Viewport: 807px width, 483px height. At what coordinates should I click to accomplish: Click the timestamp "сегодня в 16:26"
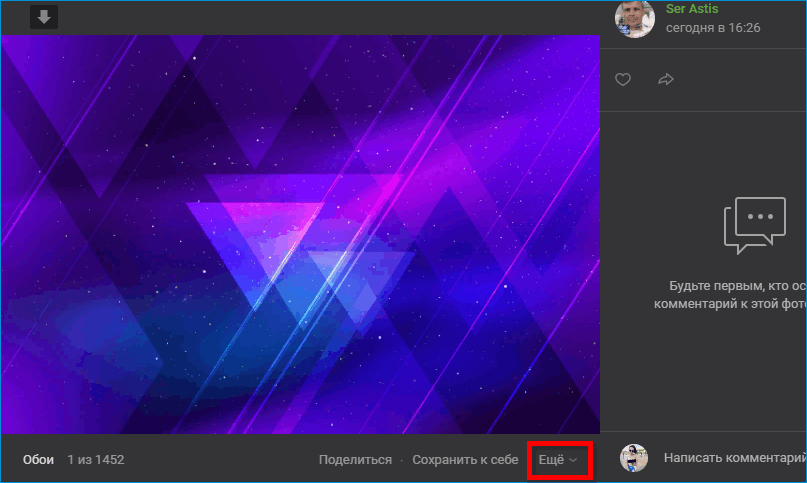click(713, 28)
